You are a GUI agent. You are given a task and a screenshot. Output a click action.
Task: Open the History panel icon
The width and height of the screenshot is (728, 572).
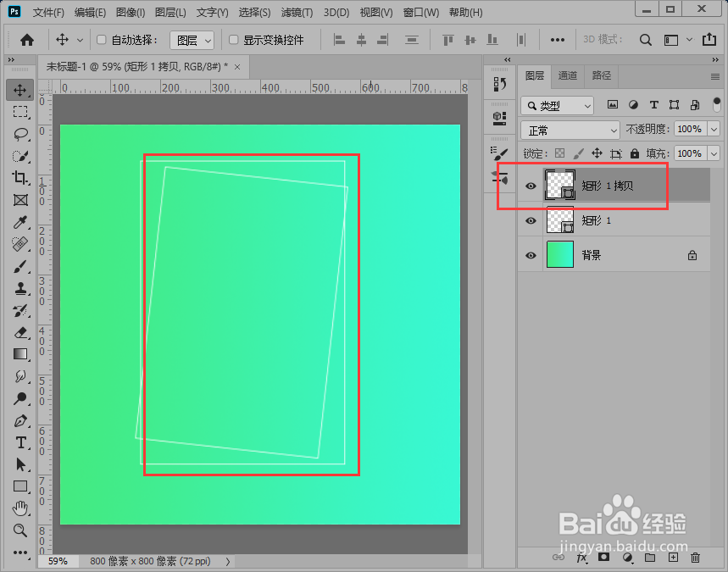499,84
